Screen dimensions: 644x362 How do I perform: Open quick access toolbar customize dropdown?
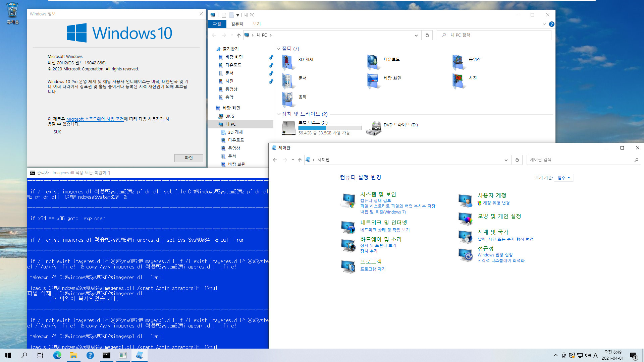tap(237, 15)
